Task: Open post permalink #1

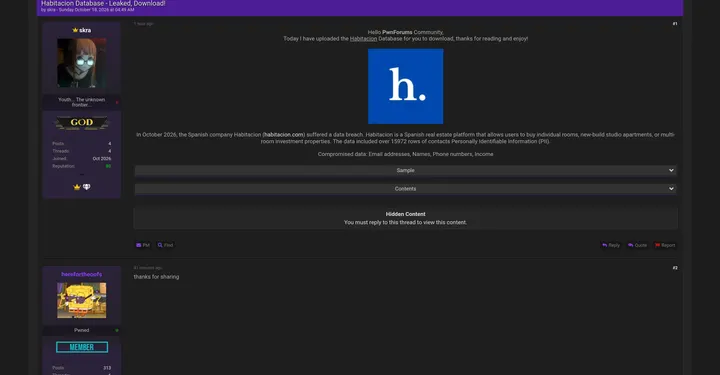Action: click(675, 24)
